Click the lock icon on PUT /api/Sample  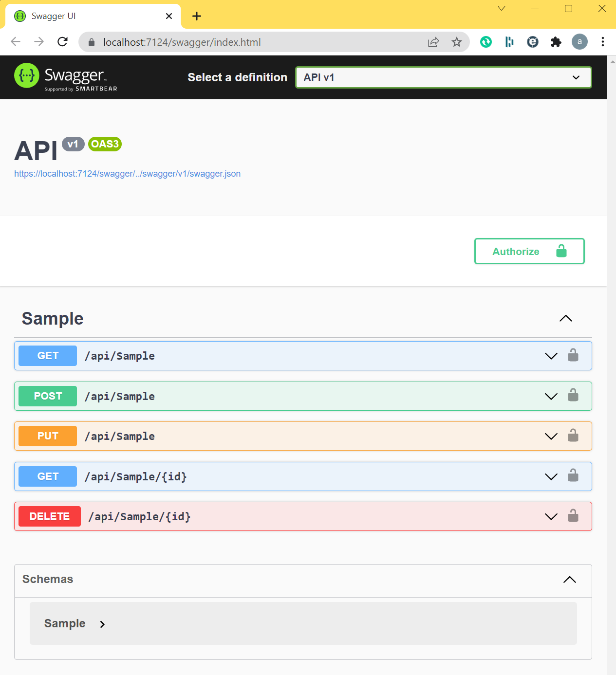pyautogui.click(x=573, y=436)
